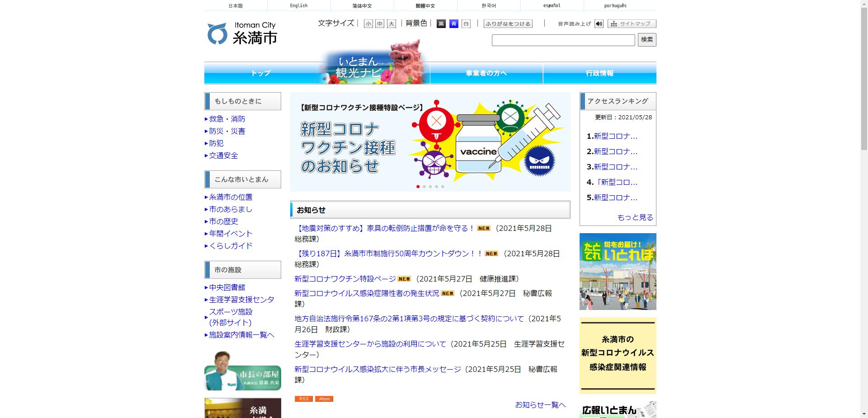Open サイトマップ via its grid icon
Screen dimensions: 868x418
point(613,23)
